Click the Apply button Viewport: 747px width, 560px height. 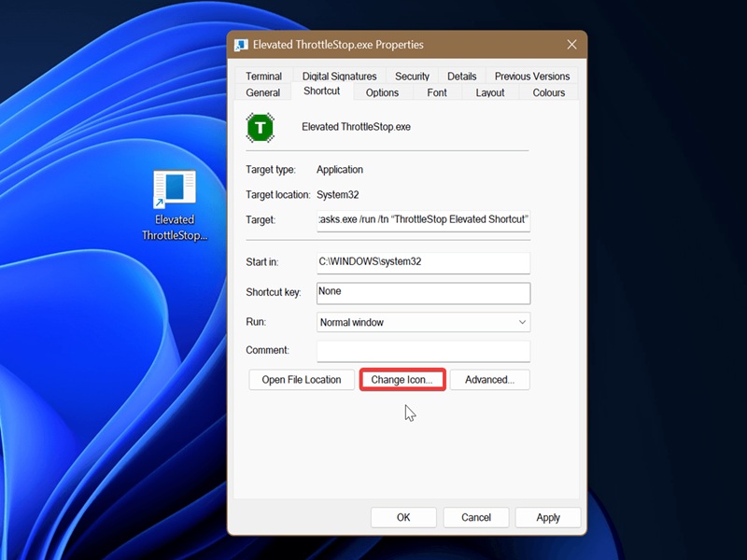point(548,518)
